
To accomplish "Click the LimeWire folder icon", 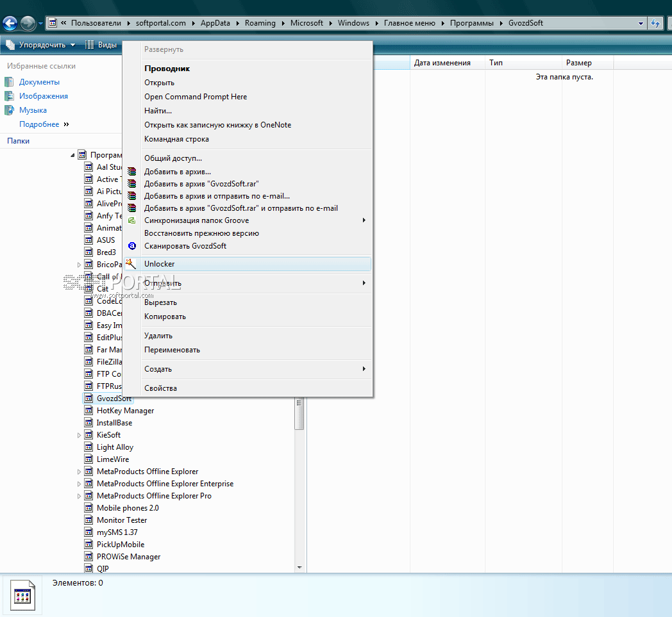I will (88, 459).
